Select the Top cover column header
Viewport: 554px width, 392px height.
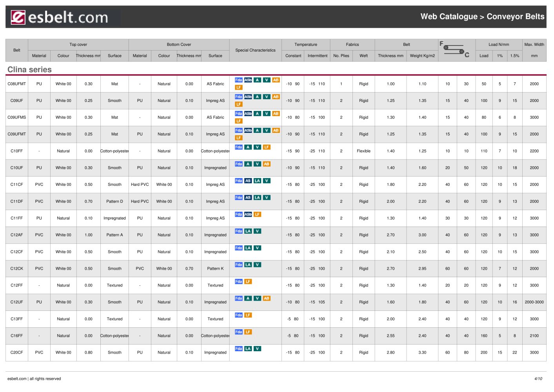tap(78, 45)
